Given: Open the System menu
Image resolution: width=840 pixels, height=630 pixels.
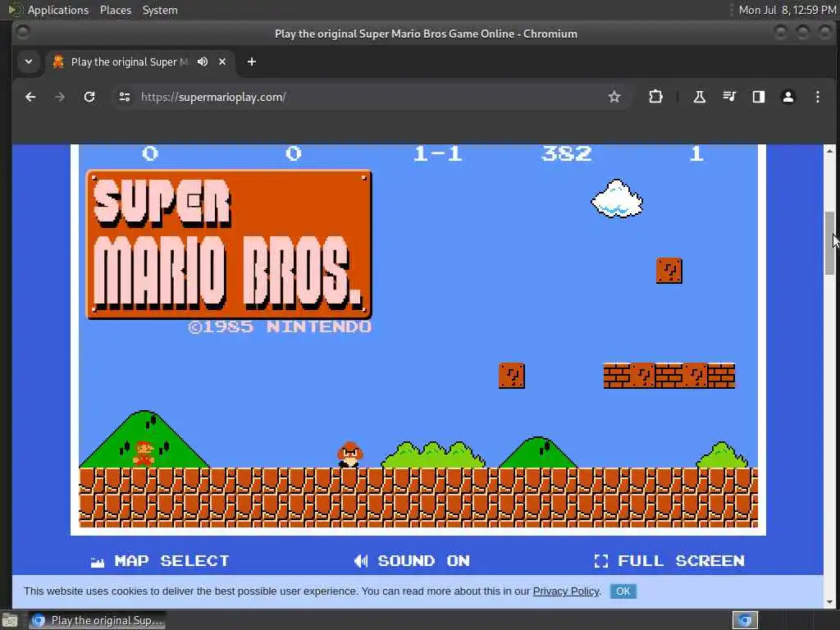Looking at the screenshot, I should coord(160,10).
